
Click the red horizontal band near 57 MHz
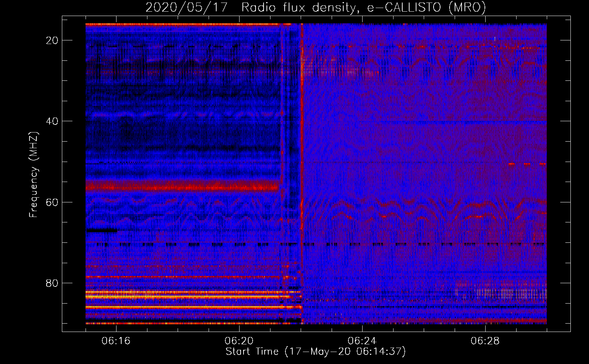[x=183, y=186]
